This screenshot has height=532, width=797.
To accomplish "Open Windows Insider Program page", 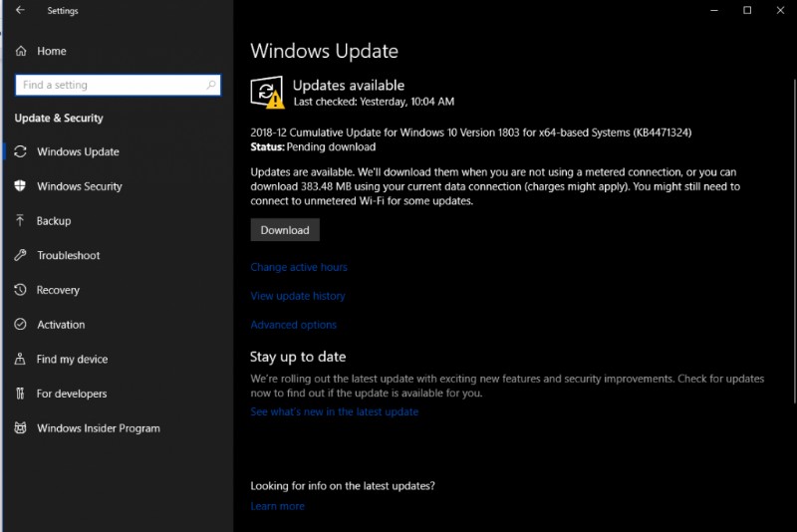I will tap(99, 427).
